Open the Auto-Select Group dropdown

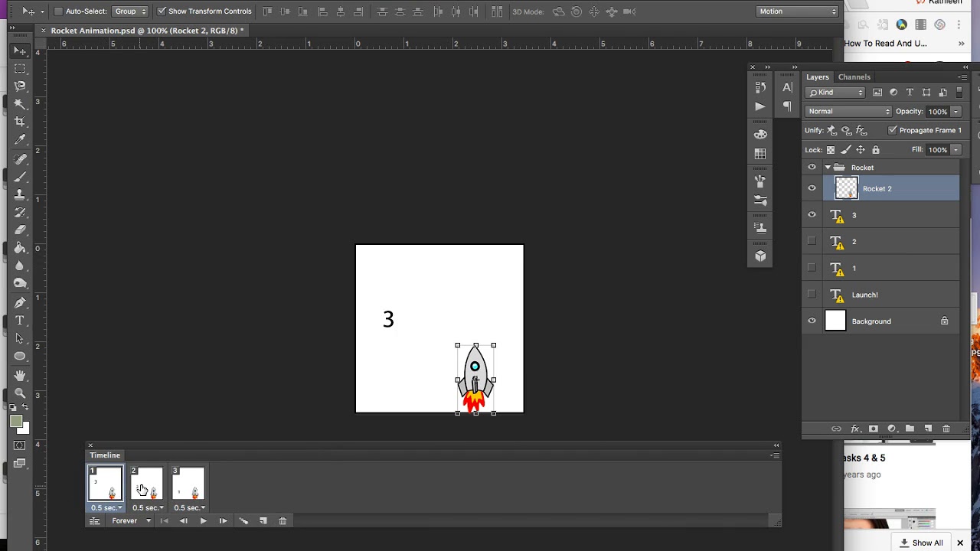tap(129, 11)
